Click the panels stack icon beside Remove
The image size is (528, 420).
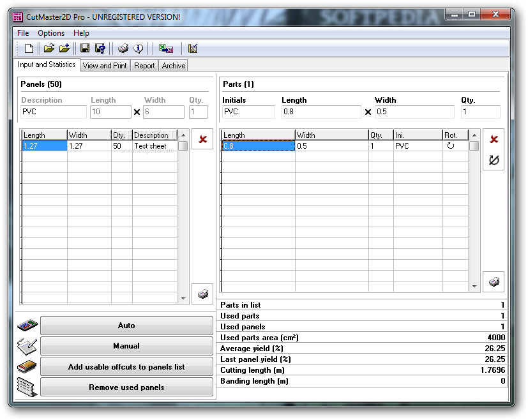pyautogui.click(x=27, y=387)
